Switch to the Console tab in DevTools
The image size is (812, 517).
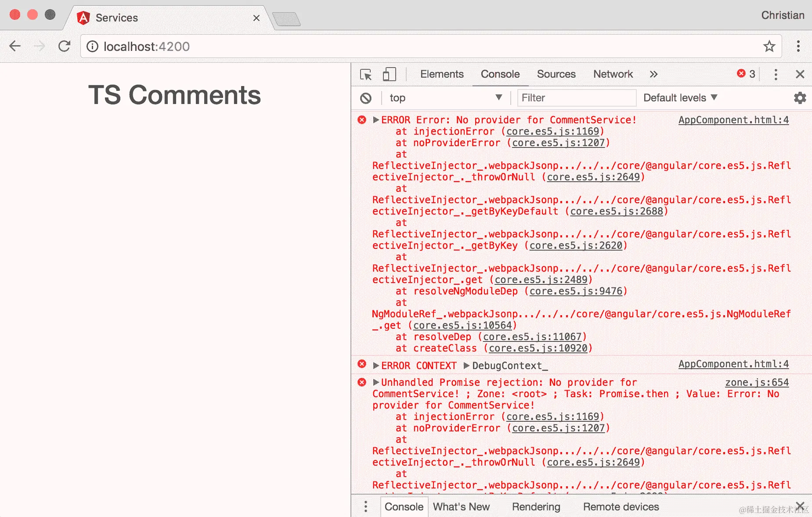coord(500,74)
